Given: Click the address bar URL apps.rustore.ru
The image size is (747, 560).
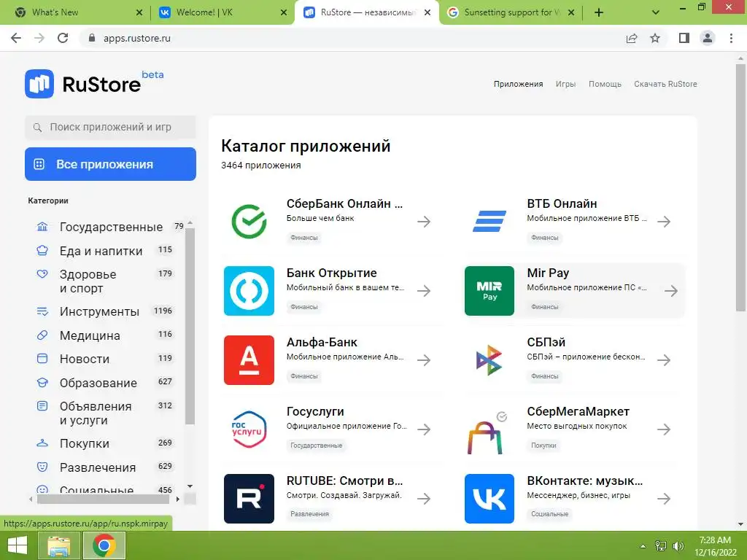Looking at the screenshot, I should (x=136, y=38).
